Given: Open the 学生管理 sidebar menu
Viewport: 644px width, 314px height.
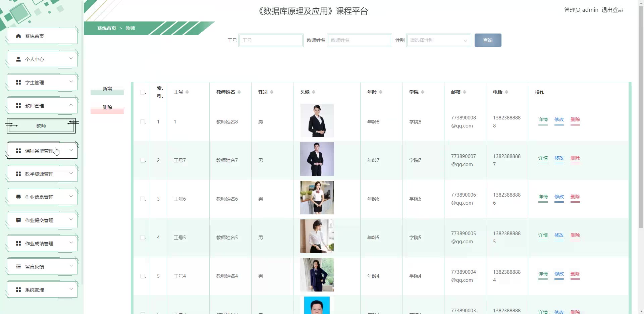Looking at the screenshot, I should pyautogui.click(x=42, y=83).
